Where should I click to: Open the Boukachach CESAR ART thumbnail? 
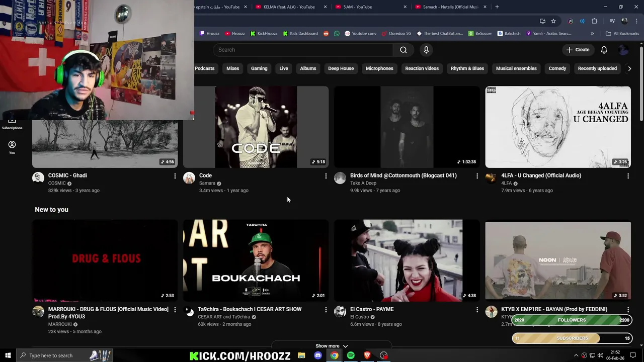coord(256,260)
